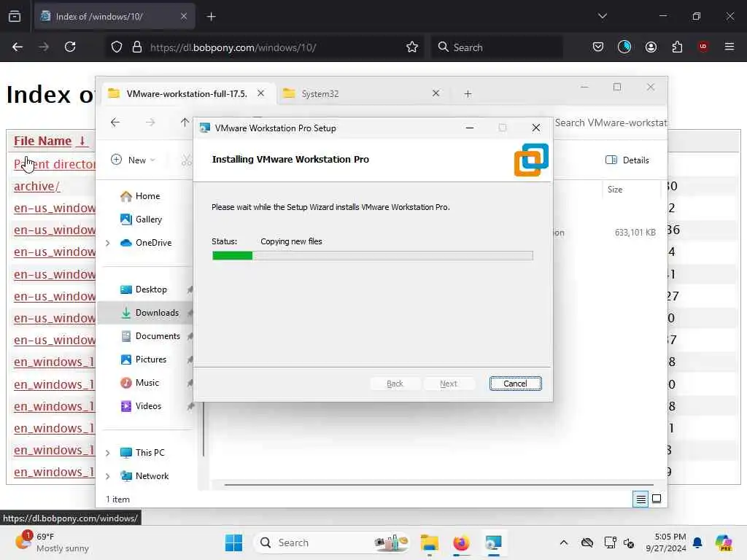Open the Firefox Pocket save icon
747x560 pixels.
(598, 47)
